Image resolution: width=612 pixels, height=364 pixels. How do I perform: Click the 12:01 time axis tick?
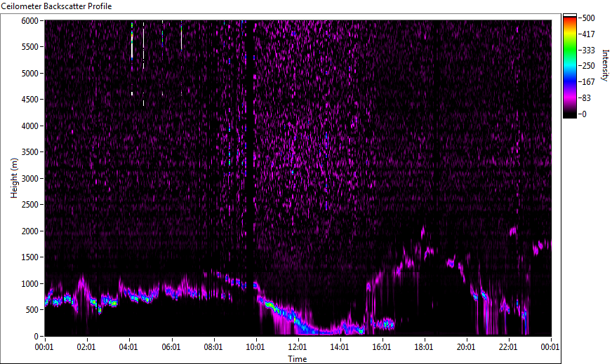[298, 347]
